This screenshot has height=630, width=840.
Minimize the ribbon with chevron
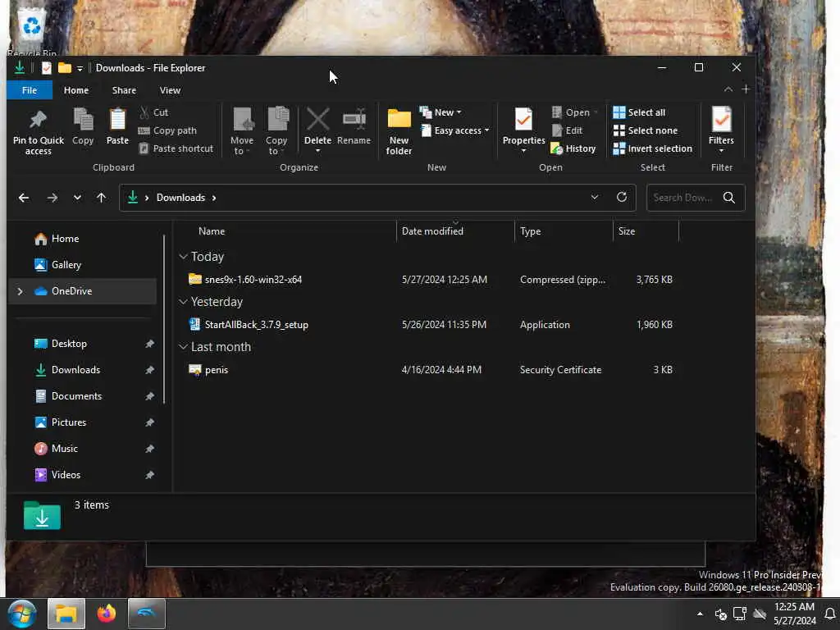point(728,89)
